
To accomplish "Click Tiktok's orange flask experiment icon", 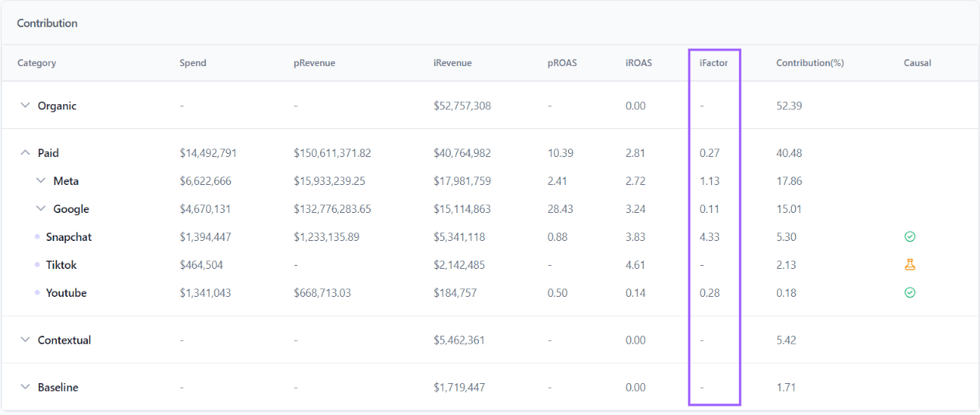I will click(x=910, y=265).
